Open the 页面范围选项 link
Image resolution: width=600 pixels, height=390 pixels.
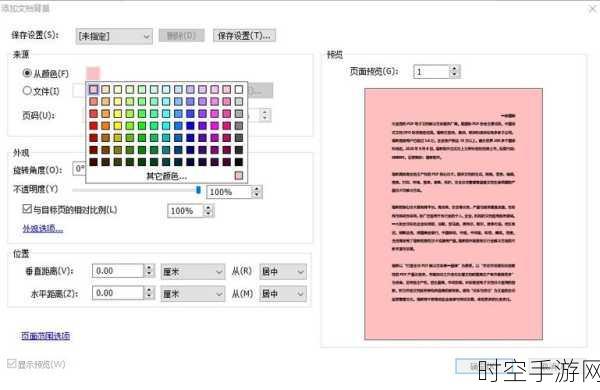(x=45, y=336)
